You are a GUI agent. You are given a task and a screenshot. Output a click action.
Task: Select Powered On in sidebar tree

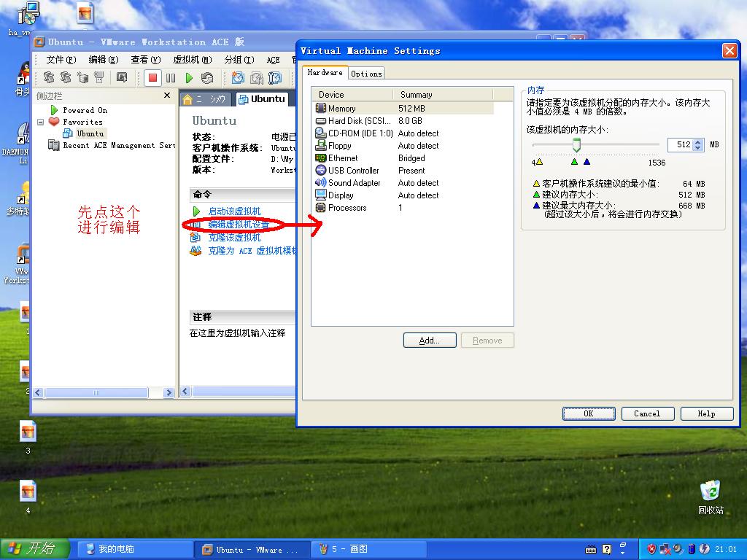click(85, 111)
